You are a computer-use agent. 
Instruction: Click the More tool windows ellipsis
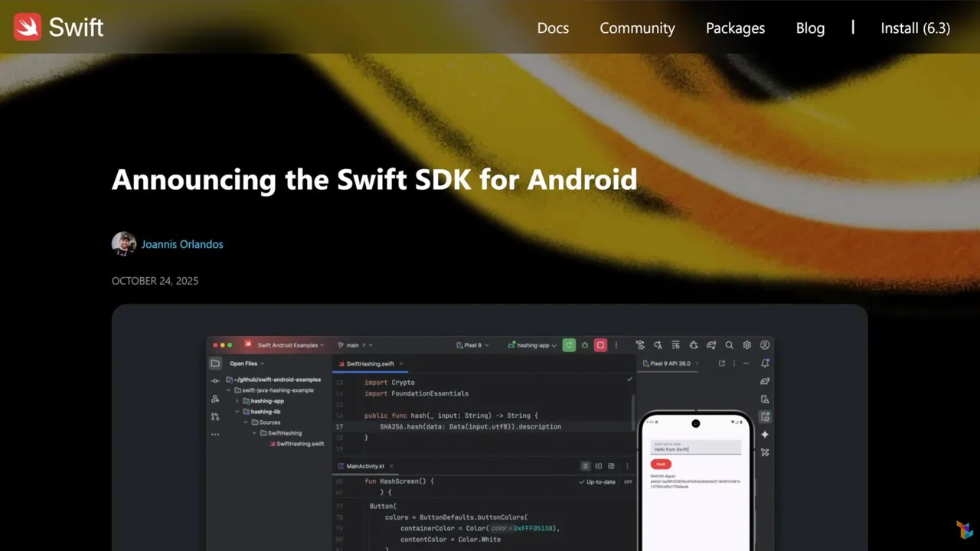coord(215,434)
